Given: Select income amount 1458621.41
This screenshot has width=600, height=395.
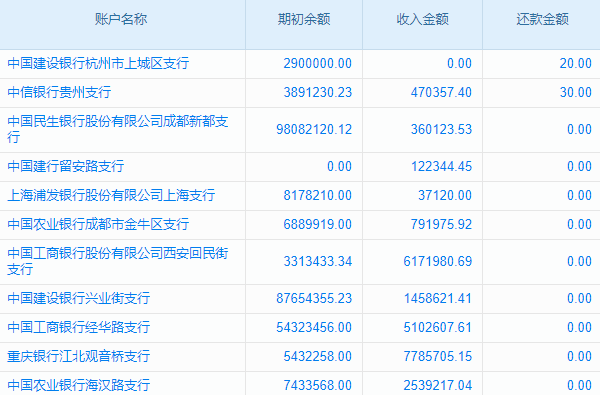Looking at the screenshot, I should click(x=438, y=298).
